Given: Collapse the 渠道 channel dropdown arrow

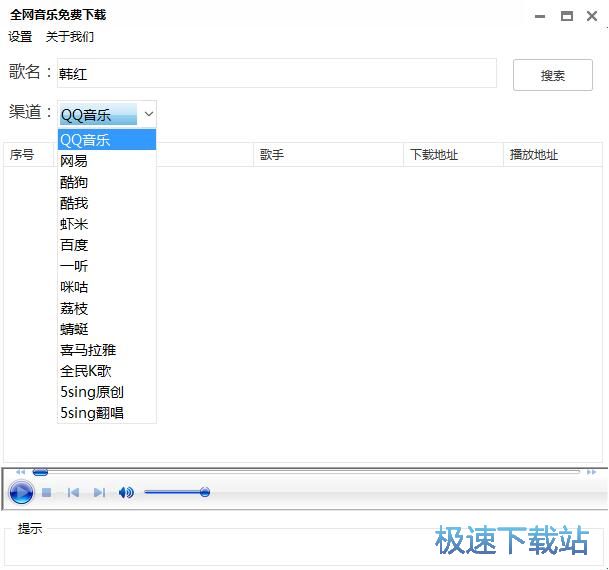Looking at the screenshot, I should pos(148,114).
